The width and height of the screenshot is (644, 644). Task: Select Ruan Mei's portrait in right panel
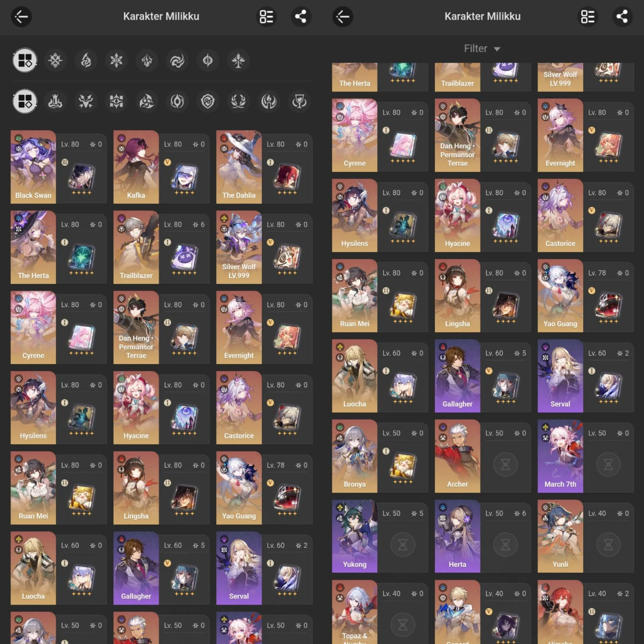point(355,296)
